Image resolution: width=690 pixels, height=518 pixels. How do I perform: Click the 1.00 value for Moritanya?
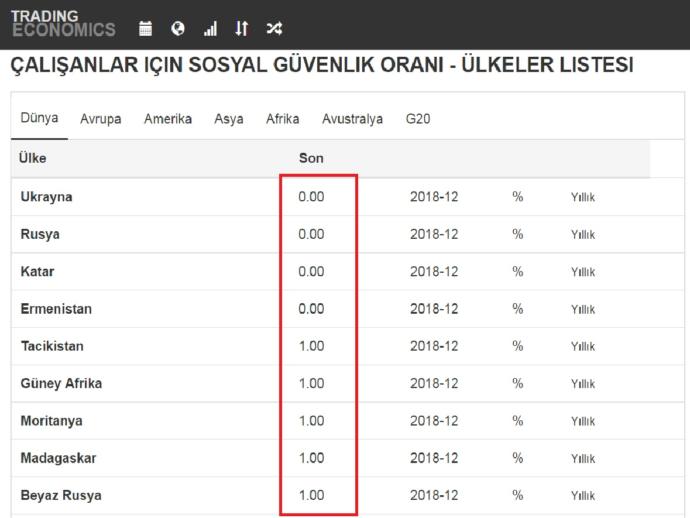[312, 421]
